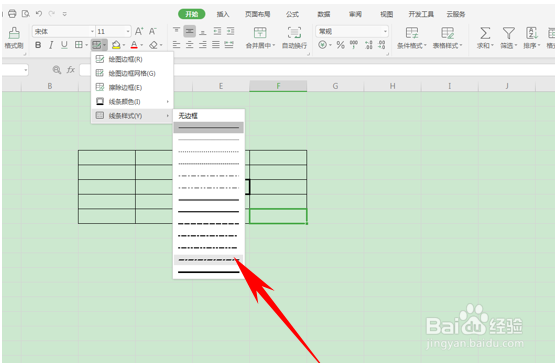
Task: Toggle align text left
Action: coord(176,45)
